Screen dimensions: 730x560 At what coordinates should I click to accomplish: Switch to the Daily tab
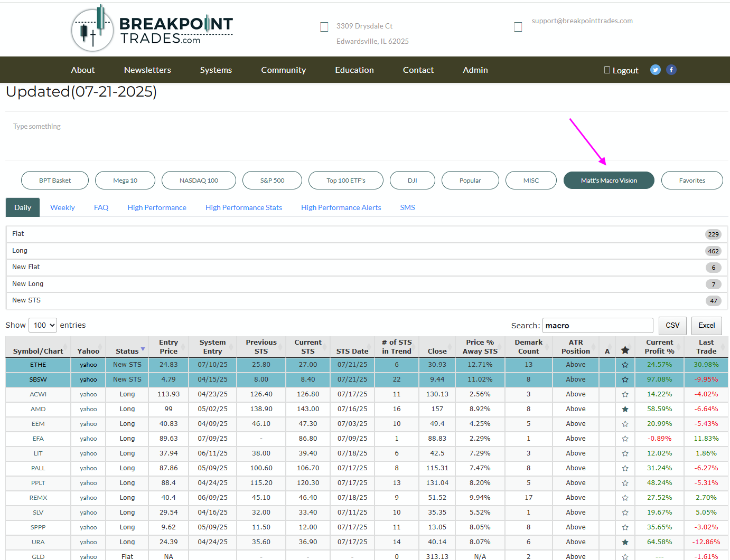tap(23, 207)
